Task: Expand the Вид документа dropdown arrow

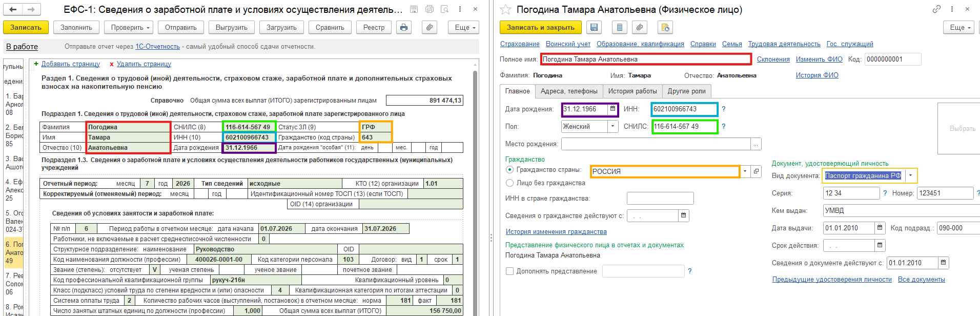Action: (x=910, y=176)
